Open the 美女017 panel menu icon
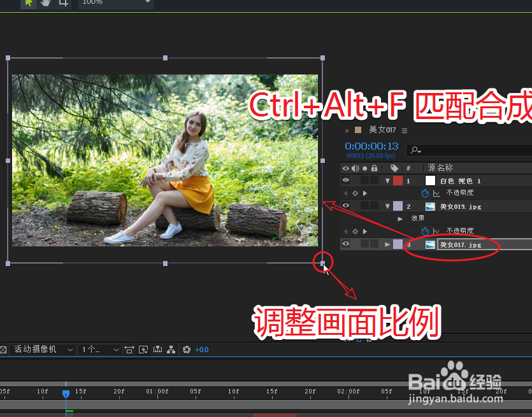 click(x=405, y=131)
